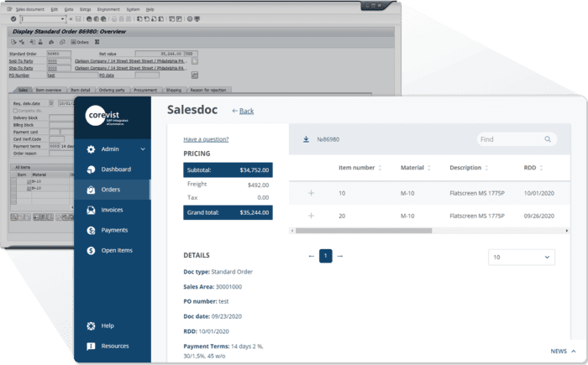
Task: Click the header detail icon beside PO date
Action: click(195, 76)
